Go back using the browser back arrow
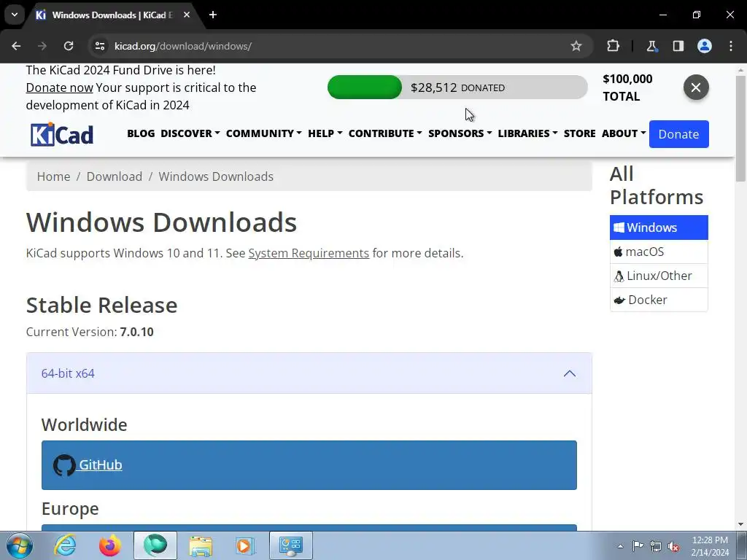The height and width of the screenshot is (560, 747). click(x=16, y=46)
